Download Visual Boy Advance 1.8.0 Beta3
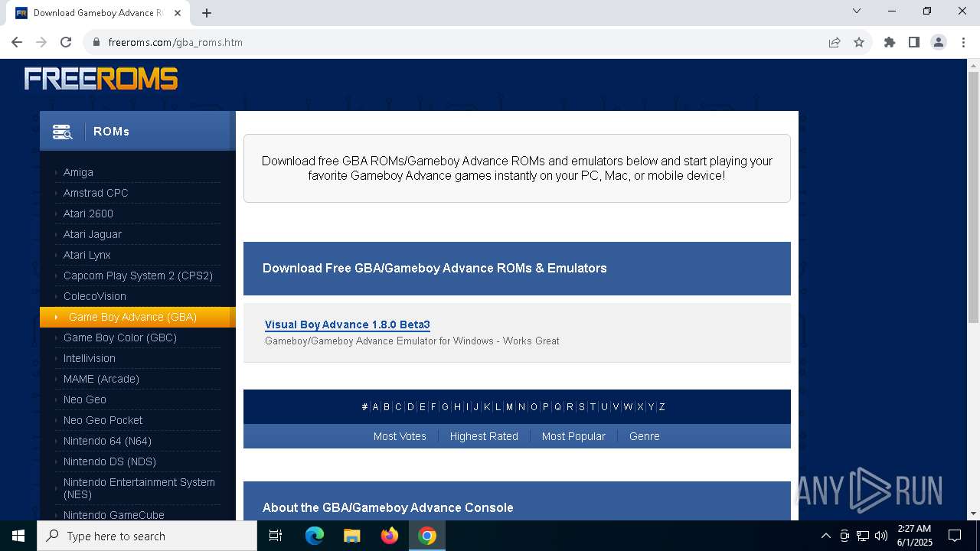The image size is (980, 551). [x=348, y=324]
